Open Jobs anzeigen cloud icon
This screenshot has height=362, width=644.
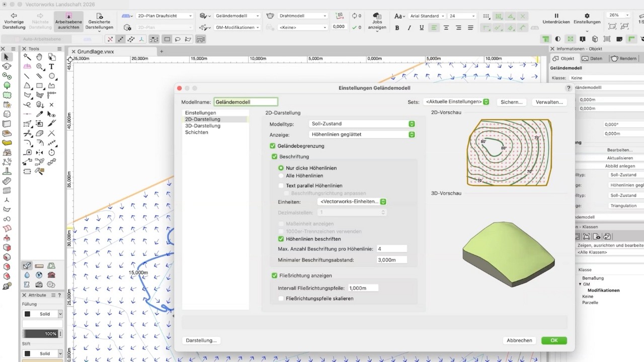pyautogui.click(x=377, y=16)
